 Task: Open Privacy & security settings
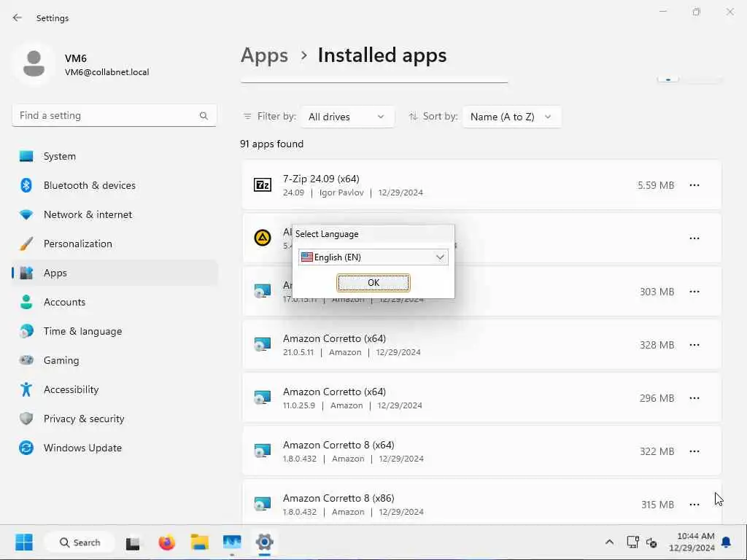[115, 419]
